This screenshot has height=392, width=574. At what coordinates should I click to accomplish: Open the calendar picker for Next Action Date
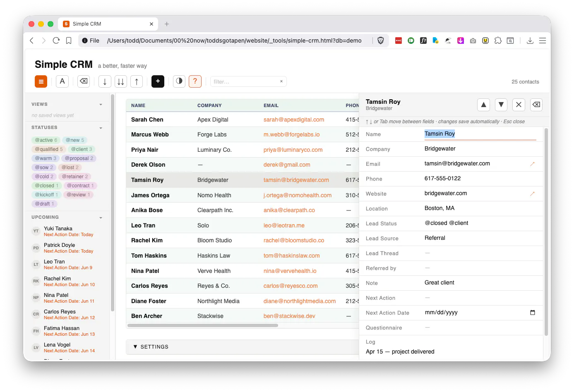point(533,313)
